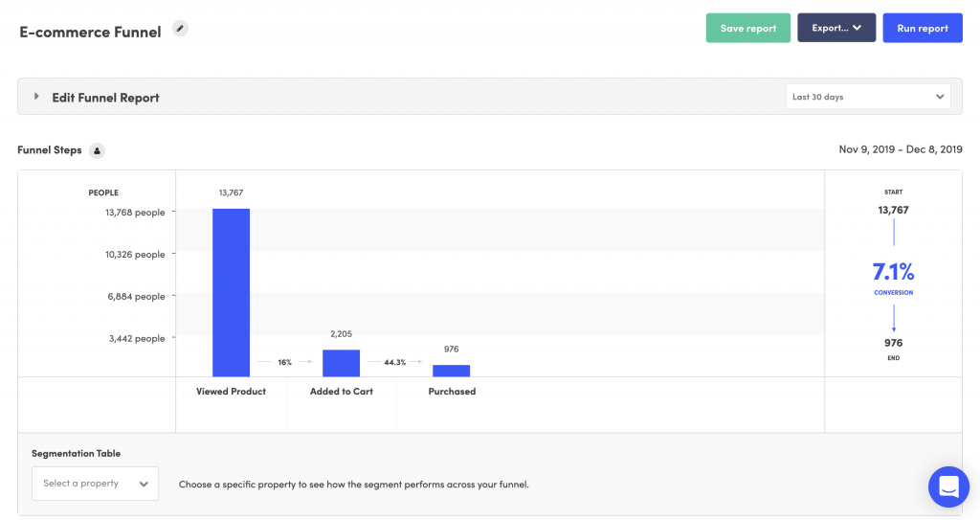Click the arrow after the 44.3% conversion label
The width and height of the screenshot is (980, 520).
(x=415, y=362)
